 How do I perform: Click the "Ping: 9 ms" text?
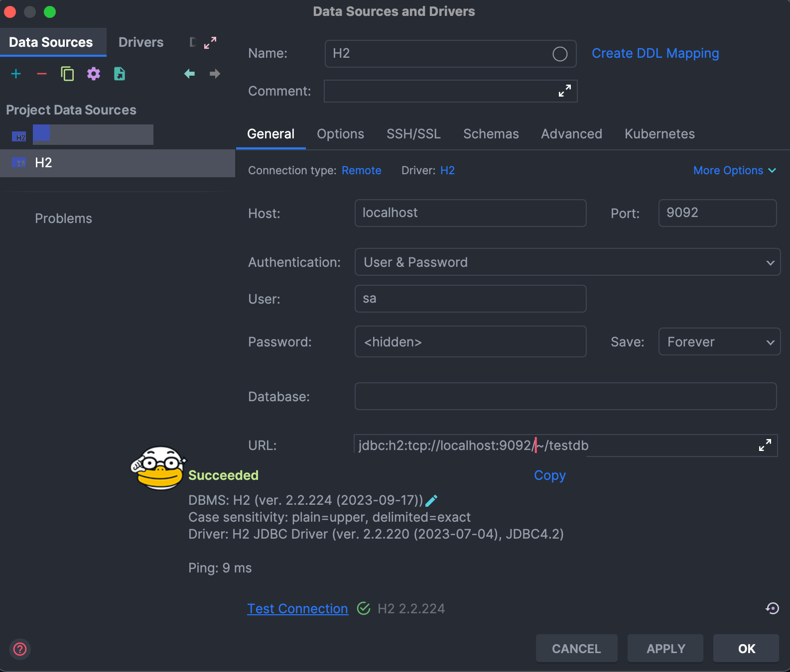(220, 568)
